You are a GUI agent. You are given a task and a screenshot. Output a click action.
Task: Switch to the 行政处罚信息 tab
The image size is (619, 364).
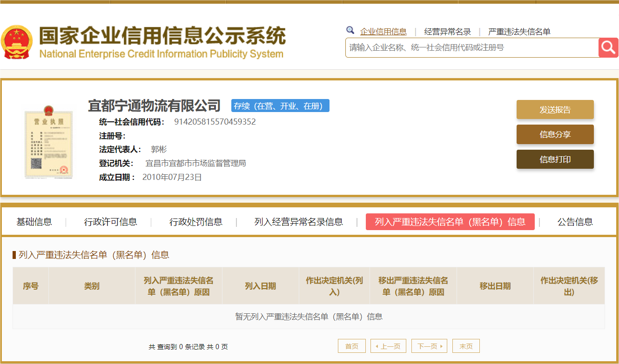click(196, 222)
